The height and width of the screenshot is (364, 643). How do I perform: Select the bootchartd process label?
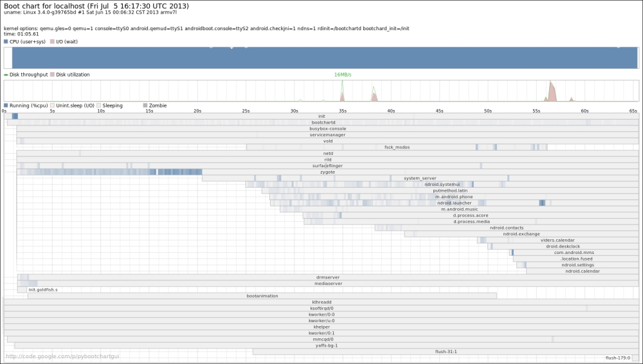point(323,122)
